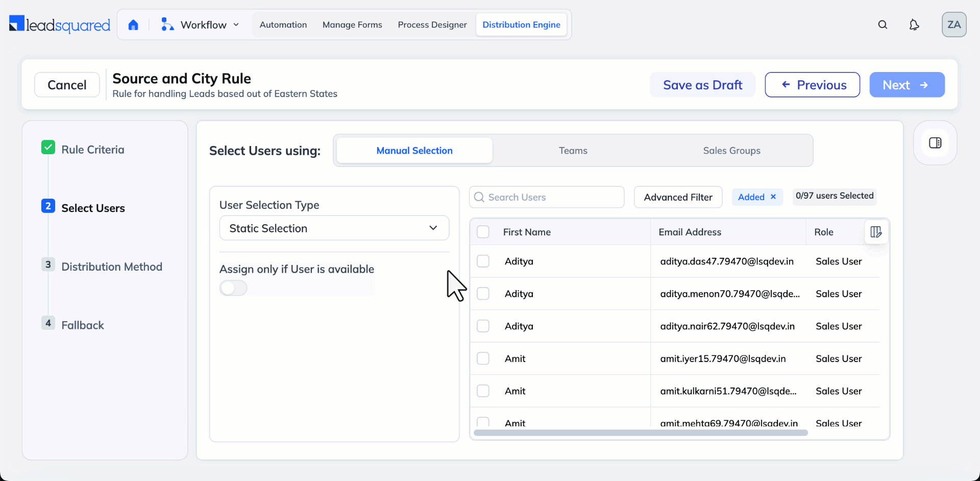Screen dimensions: 980x481
Task: Click the step 3 number badge
Action: click(x=48, y=264)
